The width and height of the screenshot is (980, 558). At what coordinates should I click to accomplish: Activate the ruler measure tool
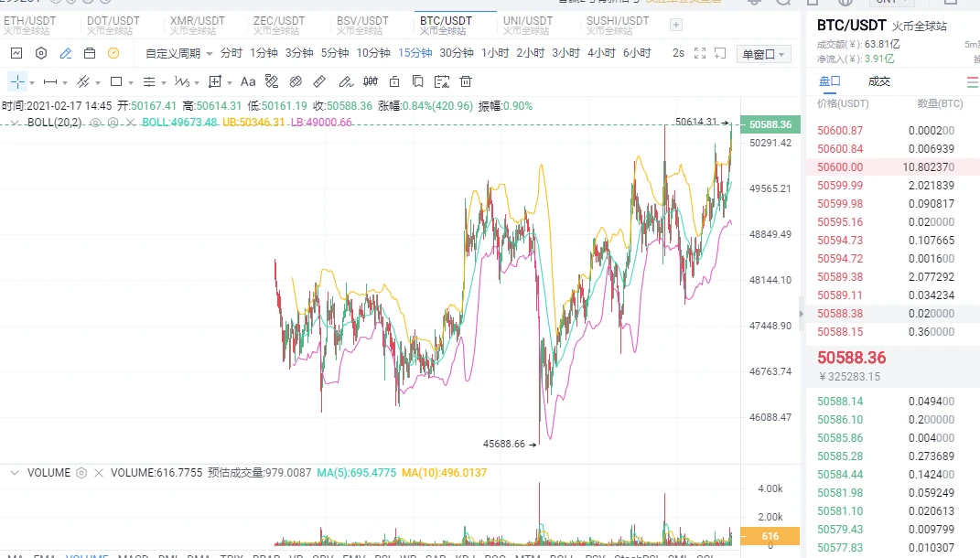(318, 81)
